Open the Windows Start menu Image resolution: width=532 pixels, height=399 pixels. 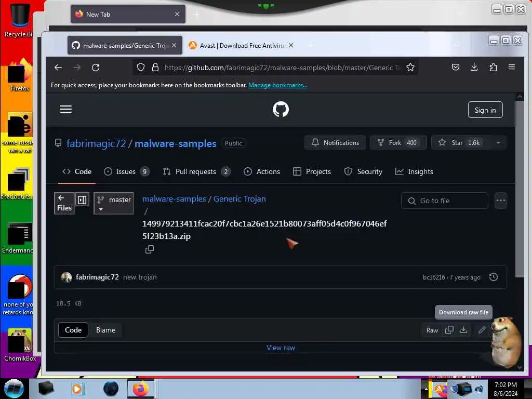point(14,389)
